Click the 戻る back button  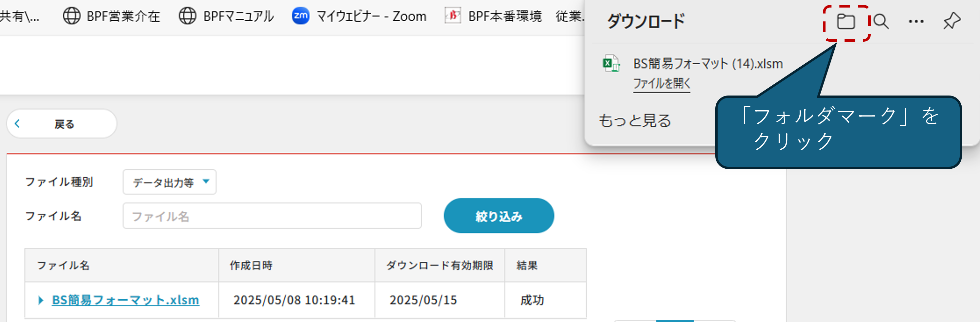[62, 124]
